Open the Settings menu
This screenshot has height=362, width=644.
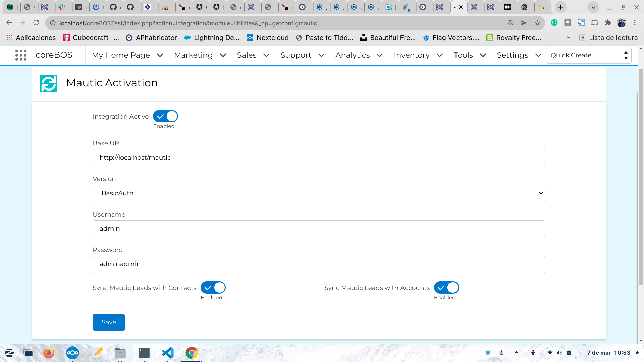pos(513,55)
